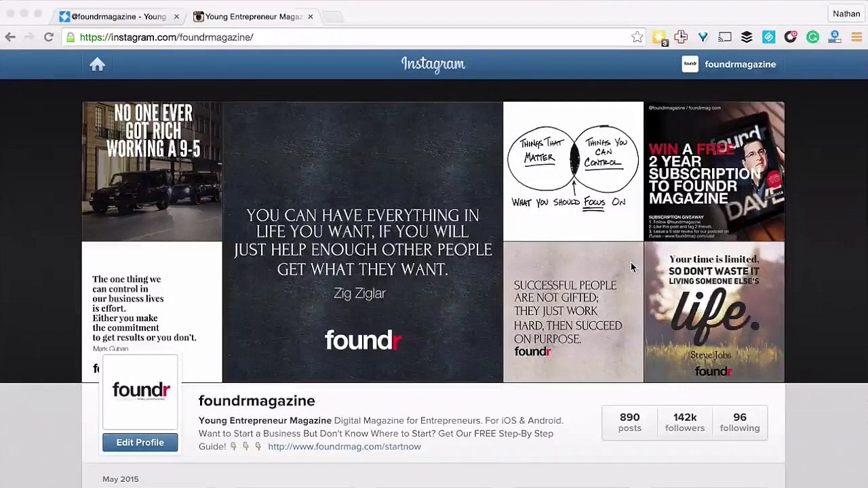Click the black circle extension with red badge
Screen dimensions: 868x488
pos(791,37)
